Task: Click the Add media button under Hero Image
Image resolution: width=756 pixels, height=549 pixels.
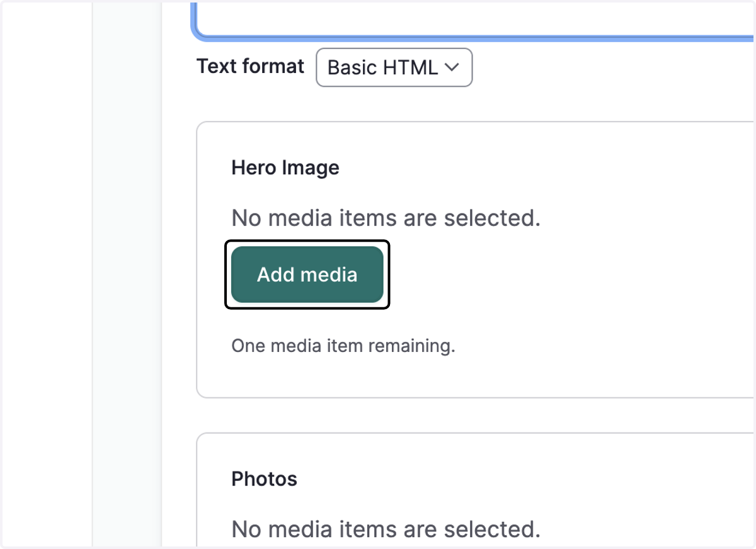Action: tap(307, 274)
